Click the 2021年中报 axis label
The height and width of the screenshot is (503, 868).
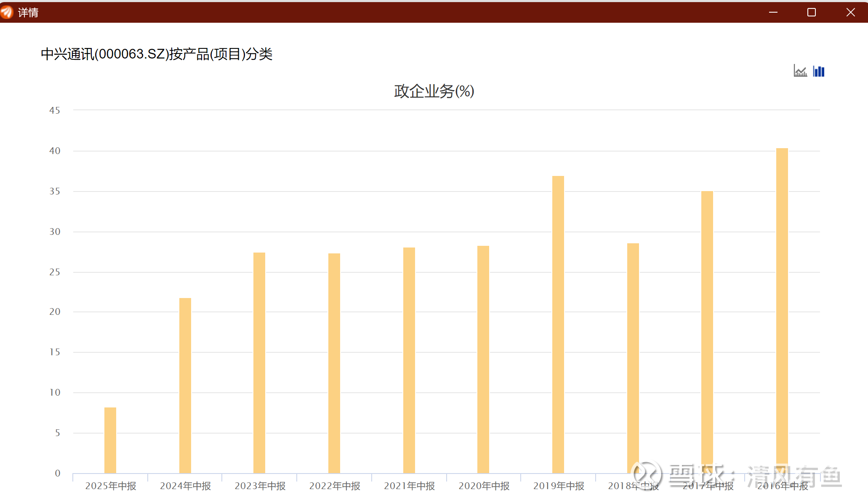point(409,486)
